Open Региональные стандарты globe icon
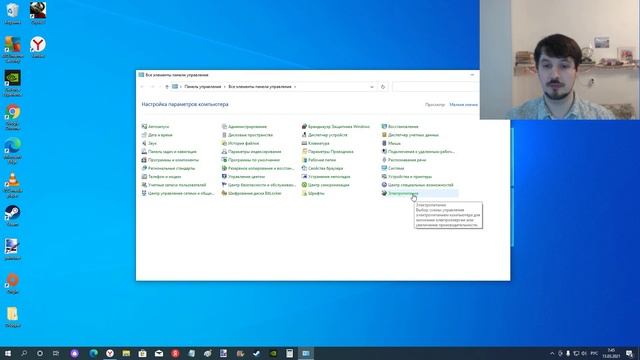Viewport: 640px width, 360px height. pyautogui.click(x=144, y=168)
